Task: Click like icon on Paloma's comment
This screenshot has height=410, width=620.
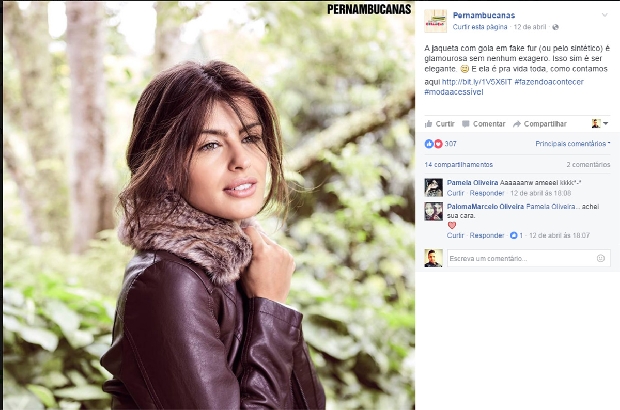Action: (514, 235)
